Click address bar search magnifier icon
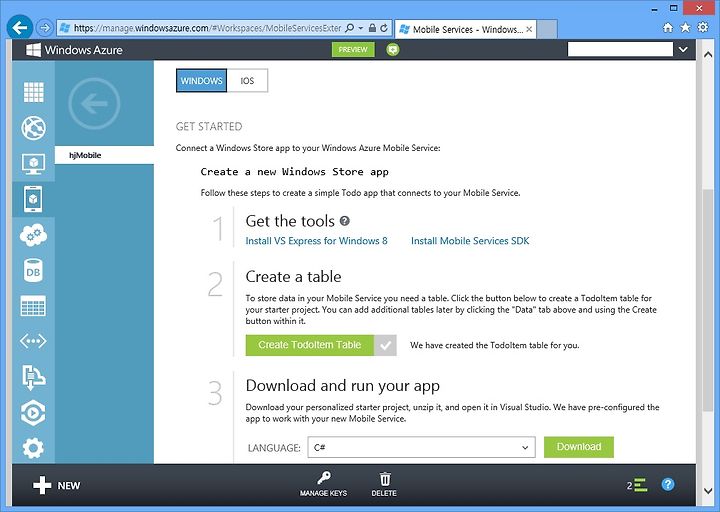The image size is (720, 512). (349, 28)
